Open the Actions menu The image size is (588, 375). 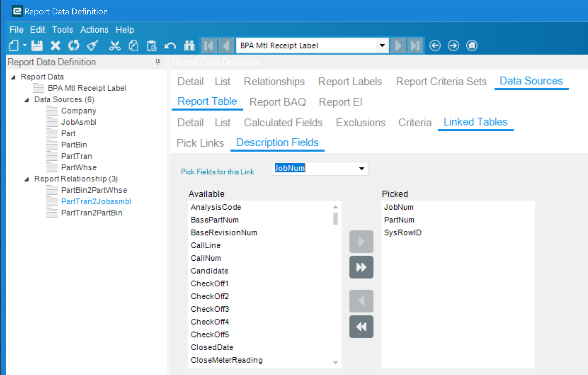94,30
